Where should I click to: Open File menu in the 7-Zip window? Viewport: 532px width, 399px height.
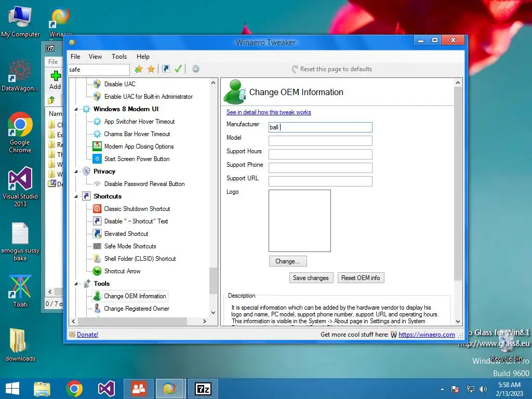pos(54,62)
